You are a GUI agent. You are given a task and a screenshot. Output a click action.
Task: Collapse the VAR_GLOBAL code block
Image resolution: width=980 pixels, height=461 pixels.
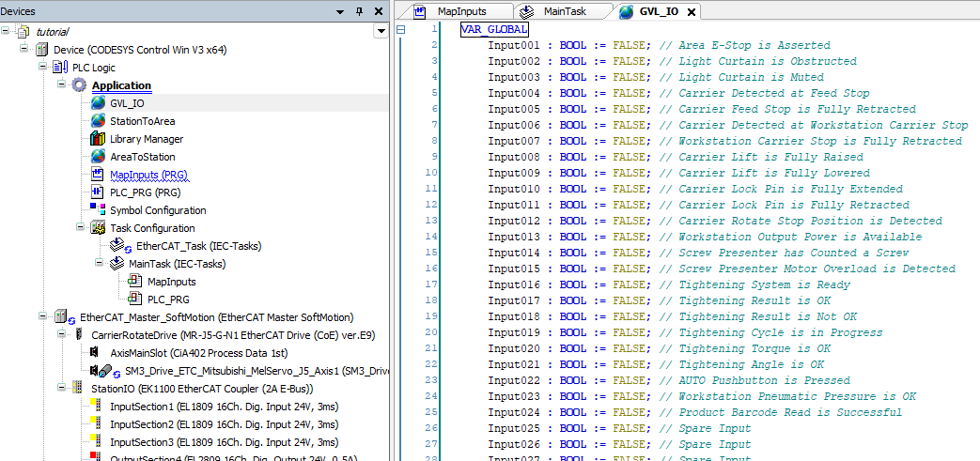coord(401,29)
